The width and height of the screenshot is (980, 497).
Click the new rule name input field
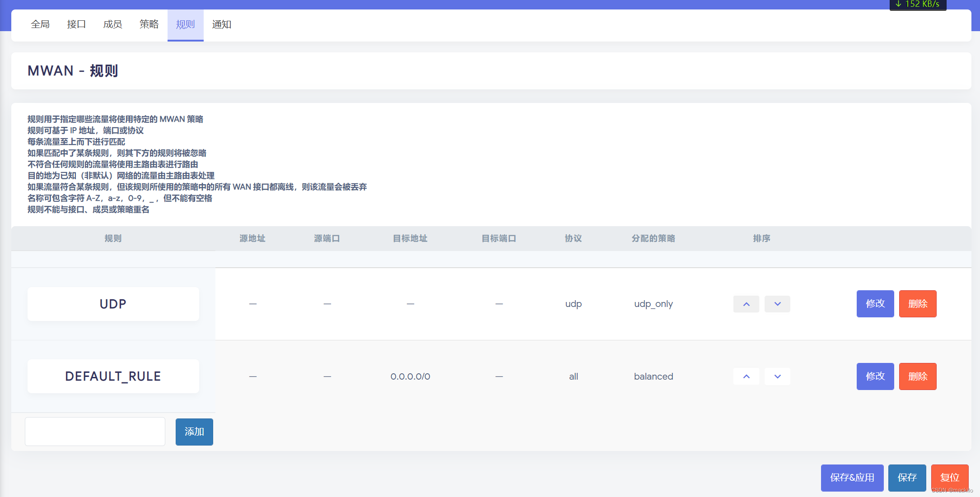pos(95,432)
